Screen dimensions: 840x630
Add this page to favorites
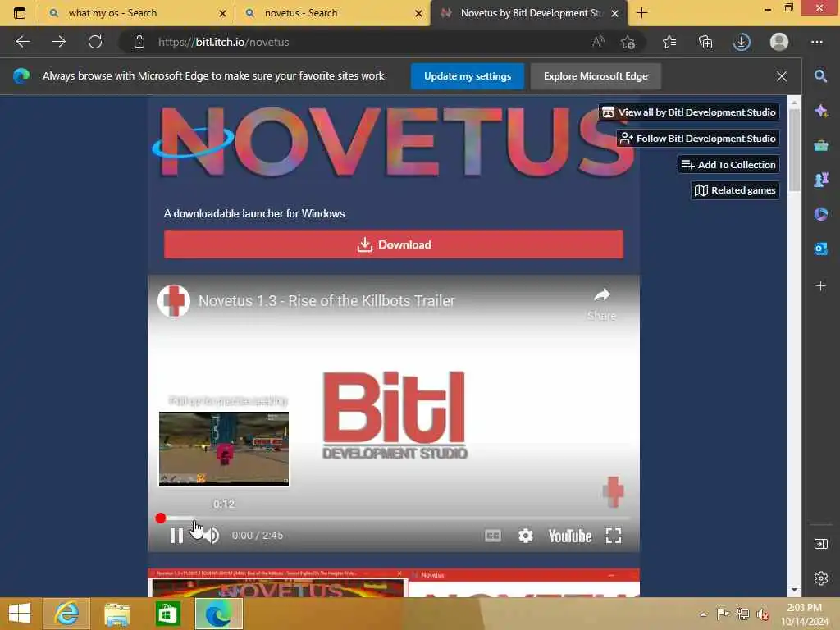(628, 42)
